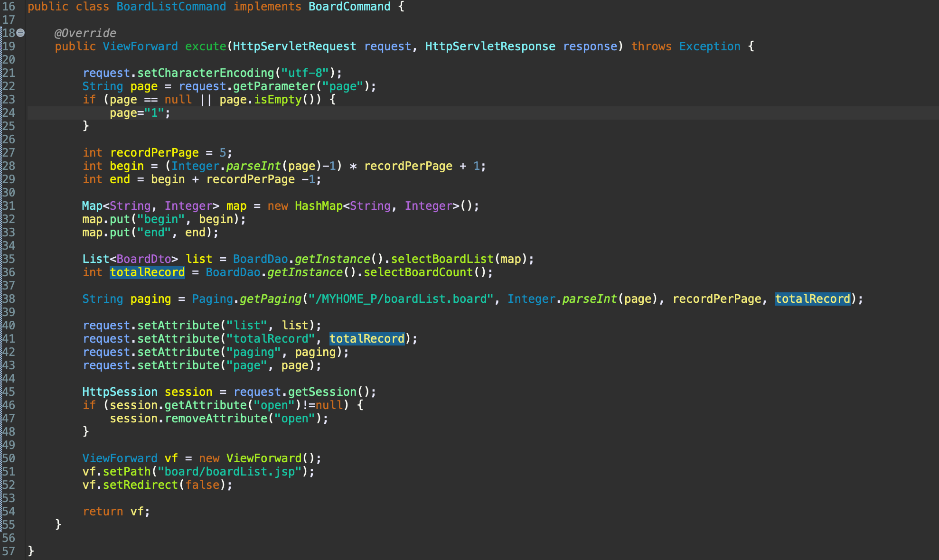Viewport: 939px width, 560px height.
Task: Click the highlighted totalRecord declaration on line 36
Action: [x=147, y=272]
